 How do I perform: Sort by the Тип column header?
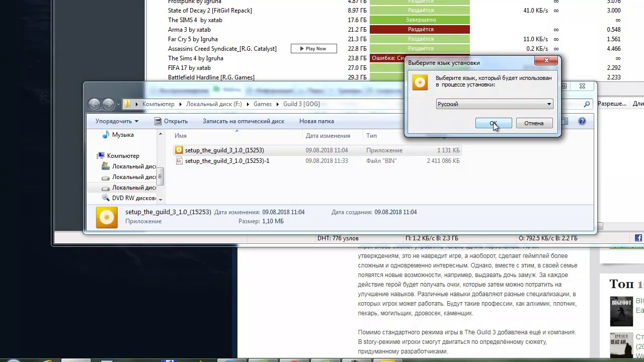[371, 136]
